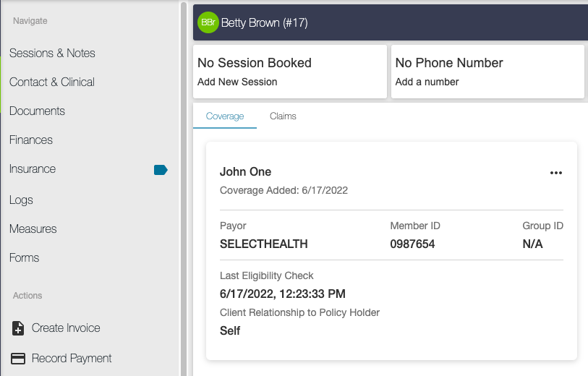Select the Coverage tab
The image size is (588, 376).
pos(225,116)
